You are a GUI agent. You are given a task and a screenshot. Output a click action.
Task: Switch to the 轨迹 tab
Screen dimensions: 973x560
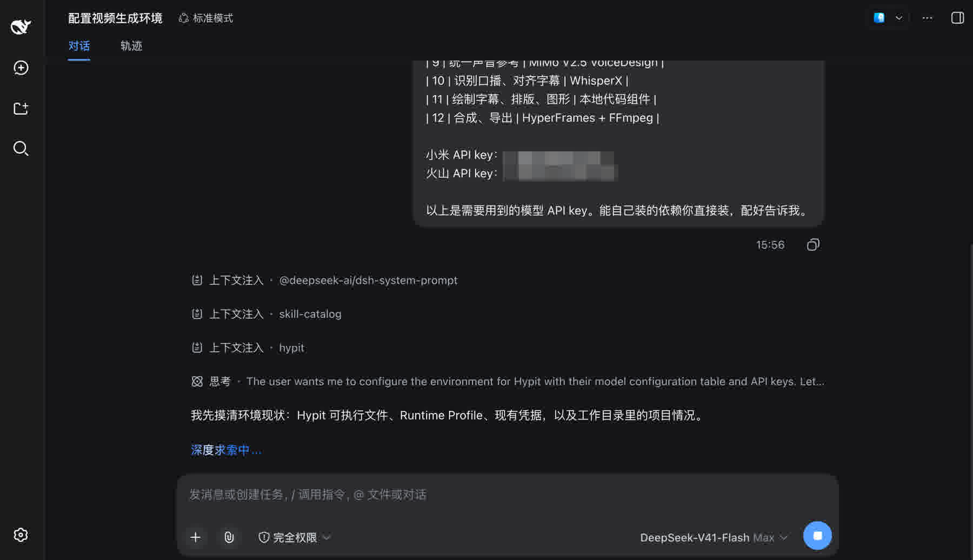131,46
